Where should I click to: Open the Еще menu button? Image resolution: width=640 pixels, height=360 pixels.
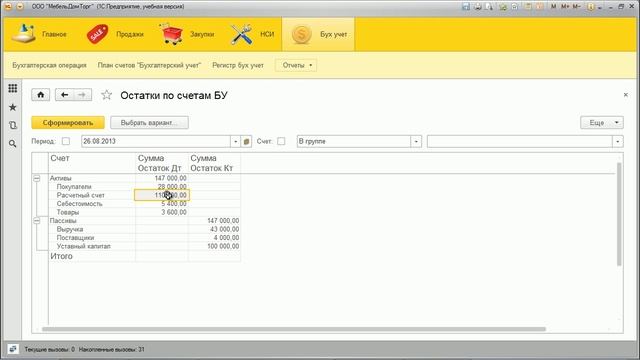pyautogui.click(x=602, y=122)
